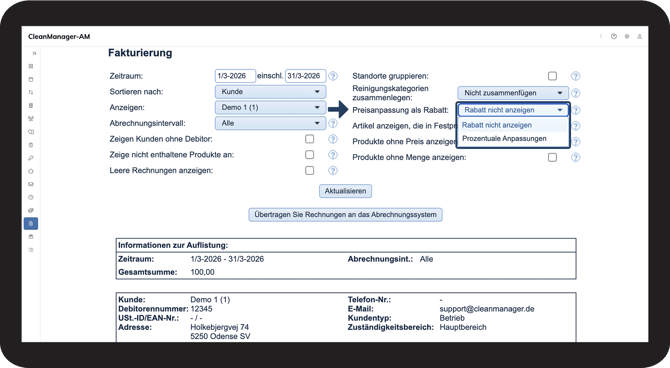Click the support@cleanmanager.de email
This screenshot has width=670, height=368.
point(487,309)
